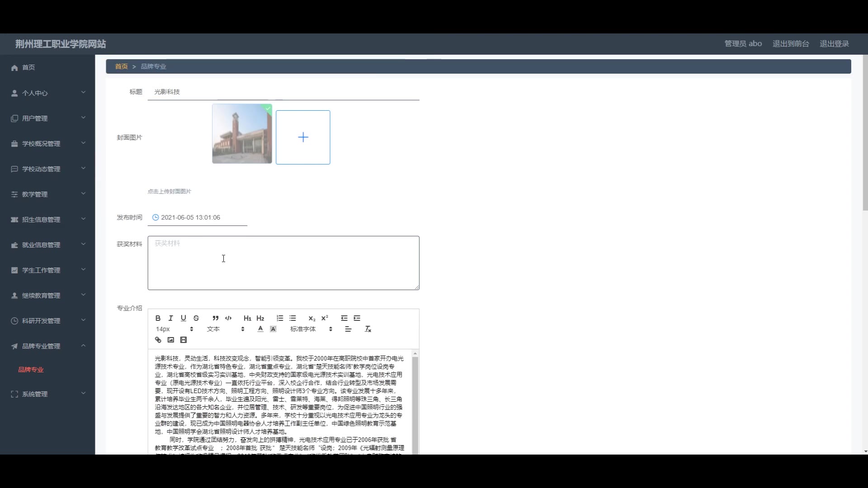Focus the 获奖材料 textarea

pyautogui.click(x=283, y=263)
